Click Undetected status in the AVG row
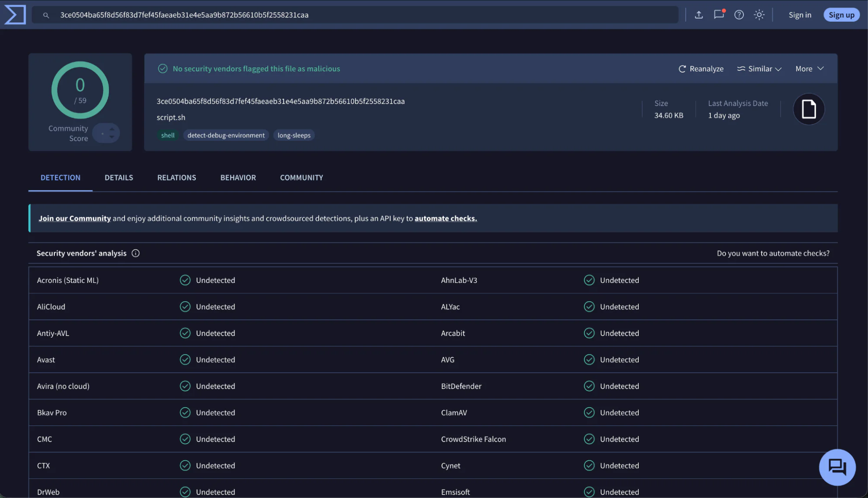868x498 pixels. tap(619, 360)
